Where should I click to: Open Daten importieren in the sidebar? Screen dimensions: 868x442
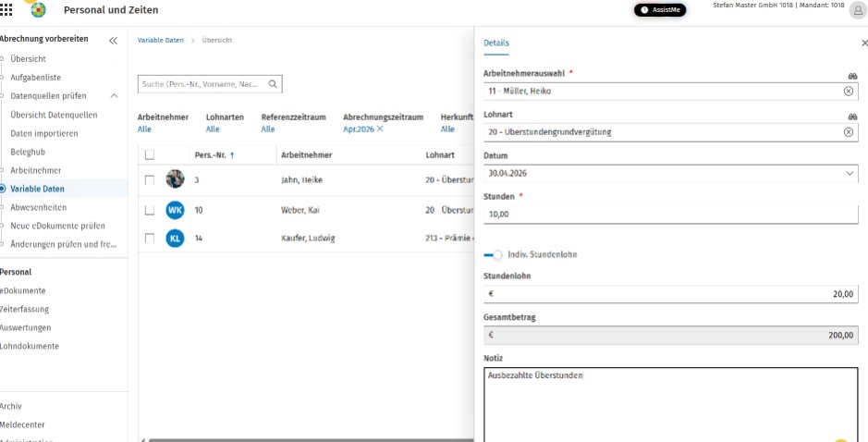44,133
